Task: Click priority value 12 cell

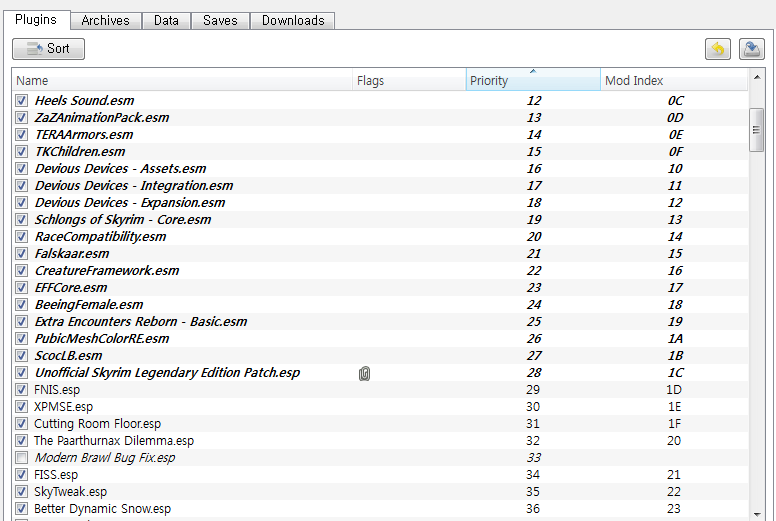Action: pyautogui.click(x=534, y=101)
